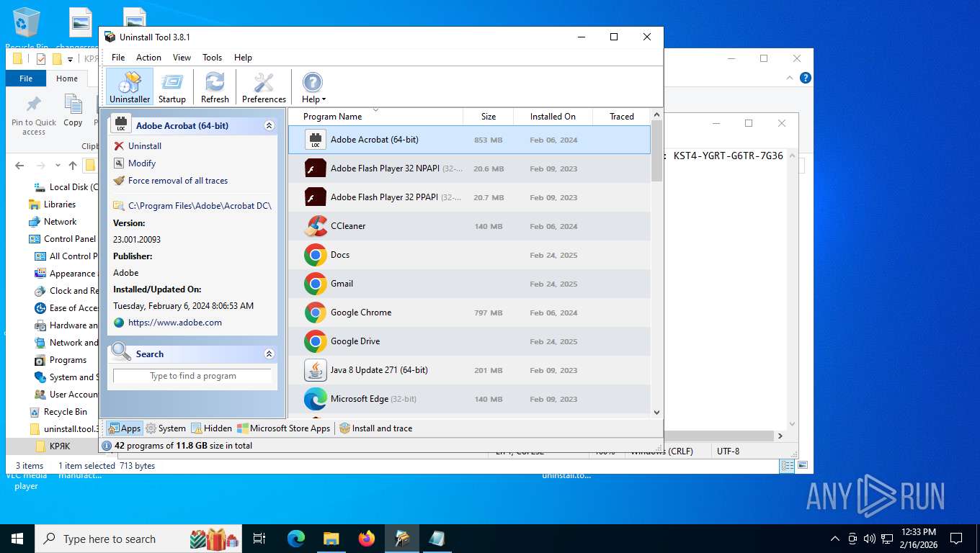Select the КРЯК folder in Explorer tree
Screen dimensions: 980x553
click(x=60, y=446)
